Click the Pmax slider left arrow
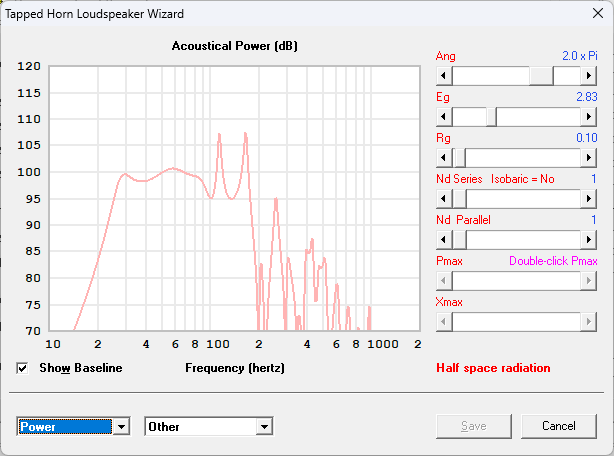This screenshot has width=614, height=456. coord(444,281)
